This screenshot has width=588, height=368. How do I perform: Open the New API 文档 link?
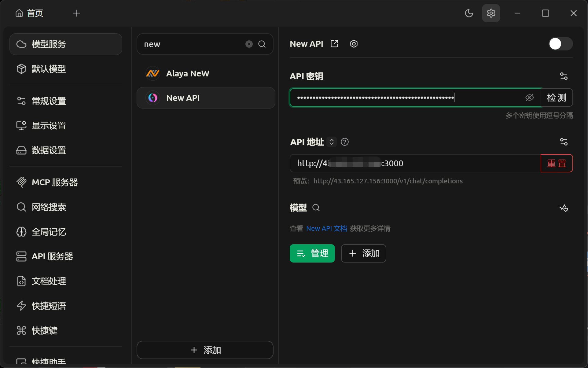[x=326, y=228]
